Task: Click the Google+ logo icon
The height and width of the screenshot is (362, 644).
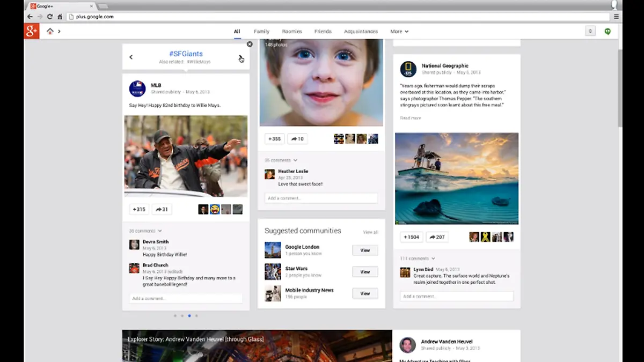Action: (32, 31)
